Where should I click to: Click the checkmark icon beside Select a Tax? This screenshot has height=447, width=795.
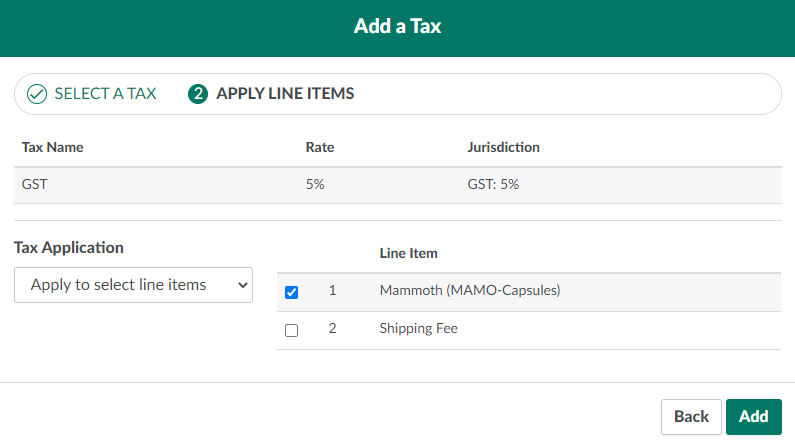click(x=37, y=94)
